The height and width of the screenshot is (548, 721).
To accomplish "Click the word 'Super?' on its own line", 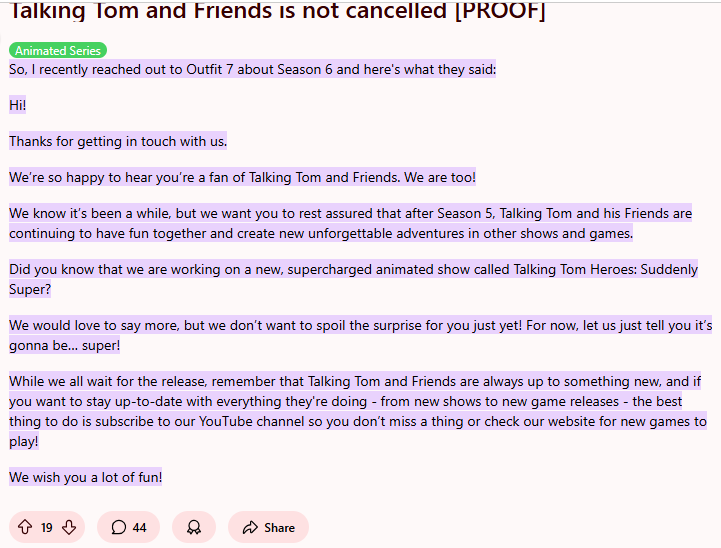I will pyautogui.click(x=30, y=290).
